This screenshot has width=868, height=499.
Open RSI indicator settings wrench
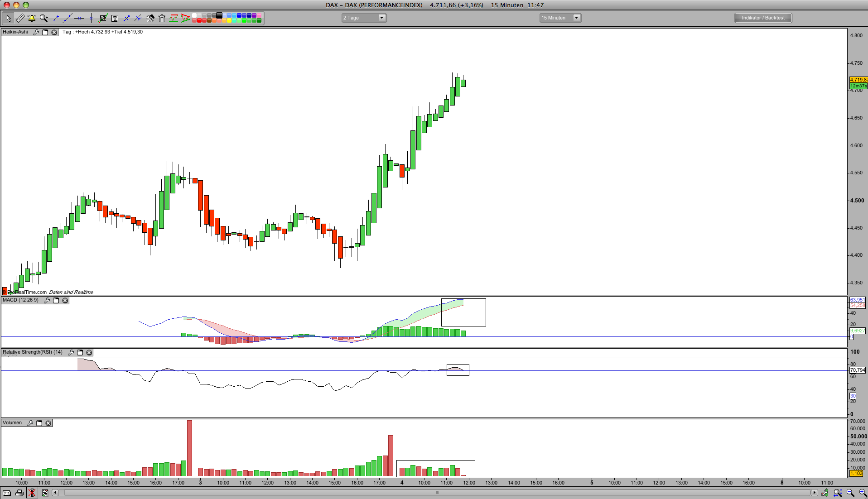[71, 352]
